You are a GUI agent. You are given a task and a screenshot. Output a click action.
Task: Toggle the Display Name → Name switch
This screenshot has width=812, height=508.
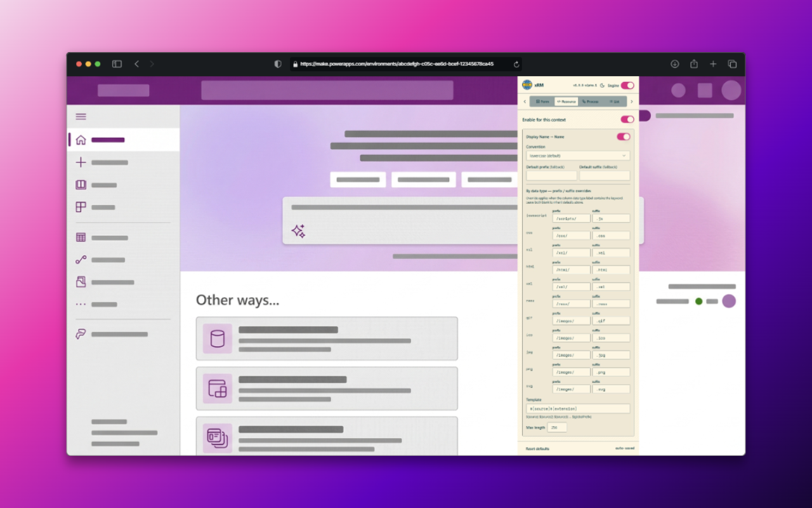(x=624, y=137)
